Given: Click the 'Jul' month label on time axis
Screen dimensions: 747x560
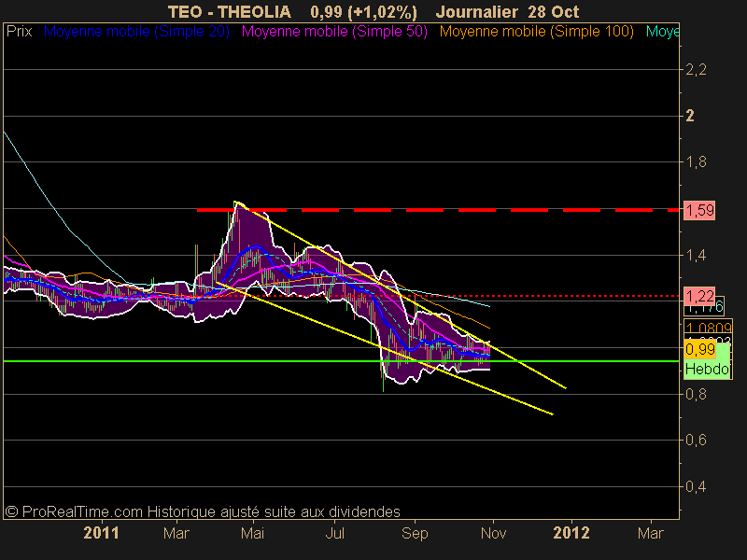Looking at the screenshot, I should click(x=334, y=533).
